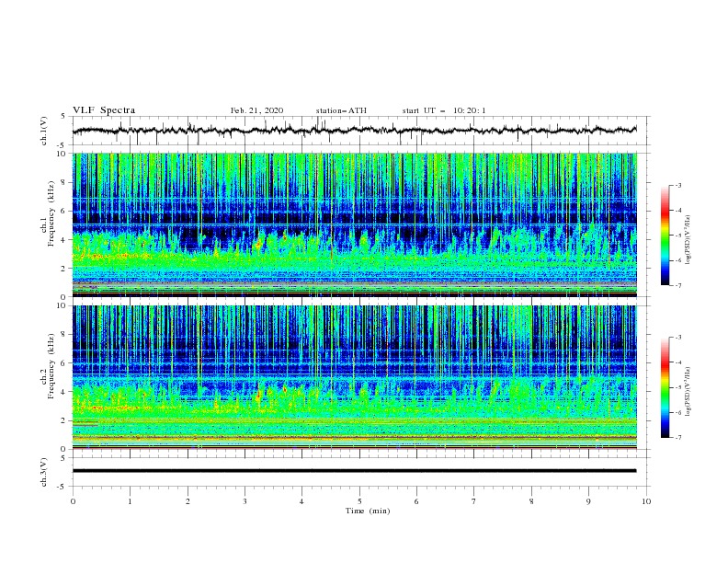Click the time axis tick label "10"
The width and height of the screenshot is (728, 563).
[646, 501]
